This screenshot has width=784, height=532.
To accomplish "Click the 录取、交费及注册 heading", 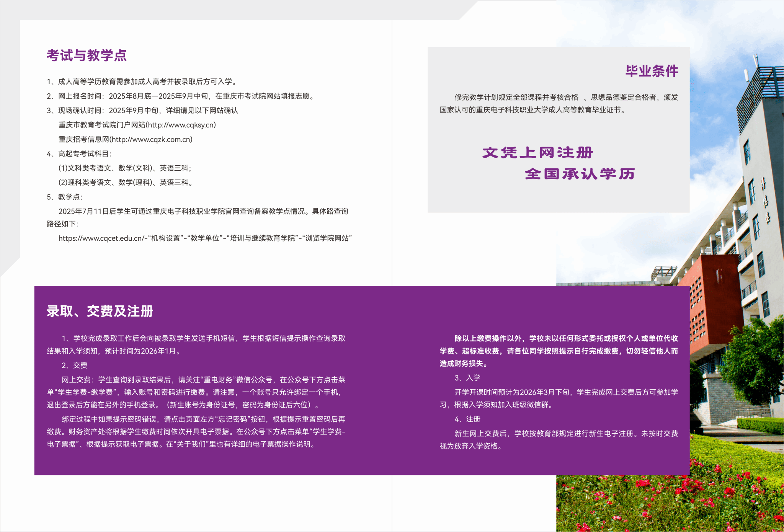I will [x=100, y=311].
